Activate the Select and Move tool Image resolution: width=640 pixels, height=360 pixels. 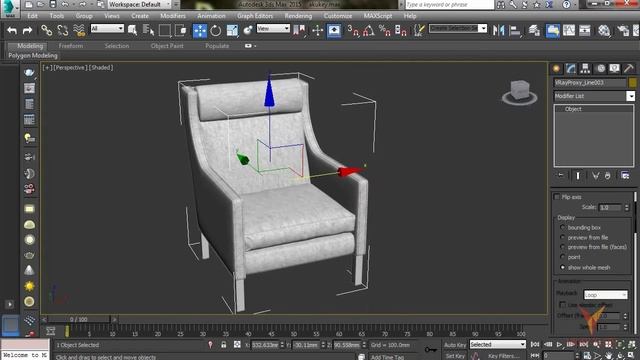(x=200, y=31)
